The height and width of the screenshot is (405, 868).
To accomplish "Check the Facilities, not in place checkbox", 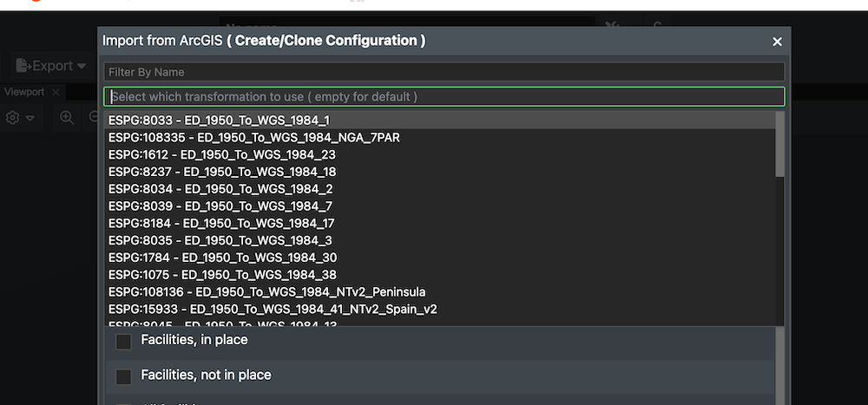I will coord(123,376).
